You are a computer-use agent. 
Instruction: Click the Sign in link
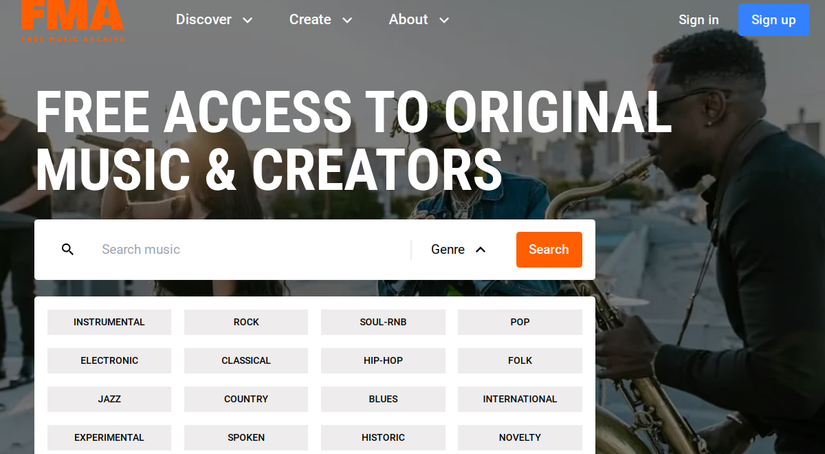pyautogui.click(x=698, y=20)
